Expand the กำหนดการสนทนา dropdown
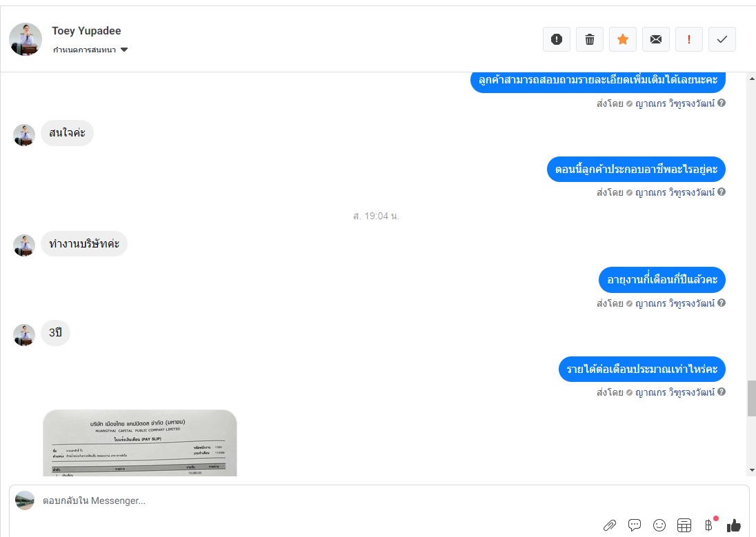Screen dimensions: 756x537 coord(90,50)
